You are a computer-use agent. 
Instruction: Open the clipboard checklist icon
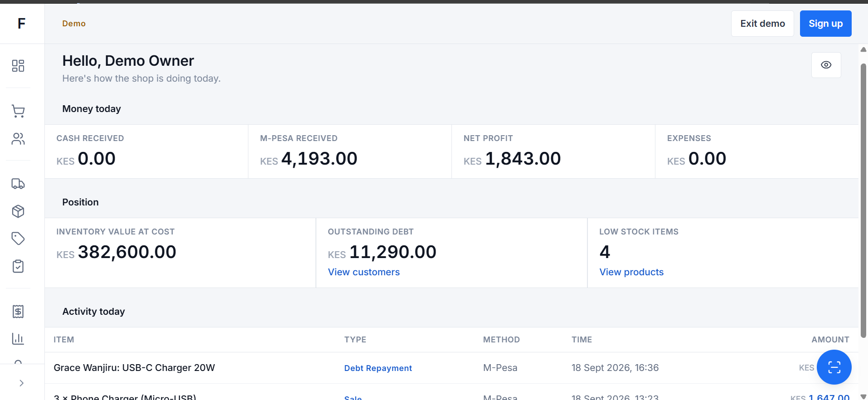tap(18, 266)
